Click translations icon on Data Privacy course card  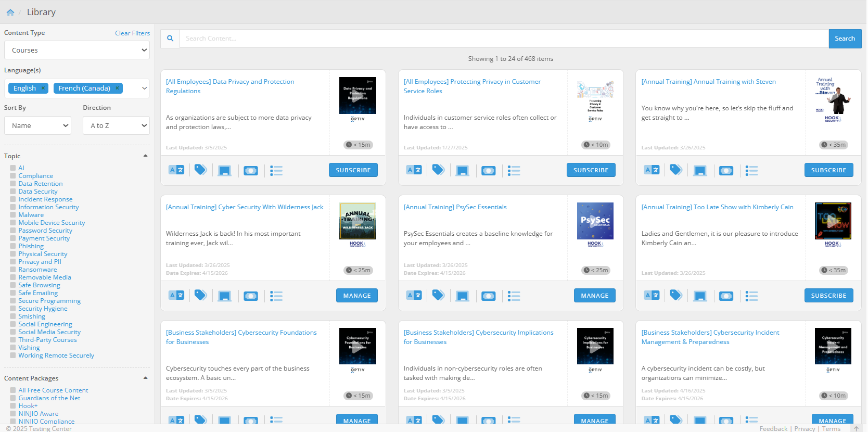[176, 170]
